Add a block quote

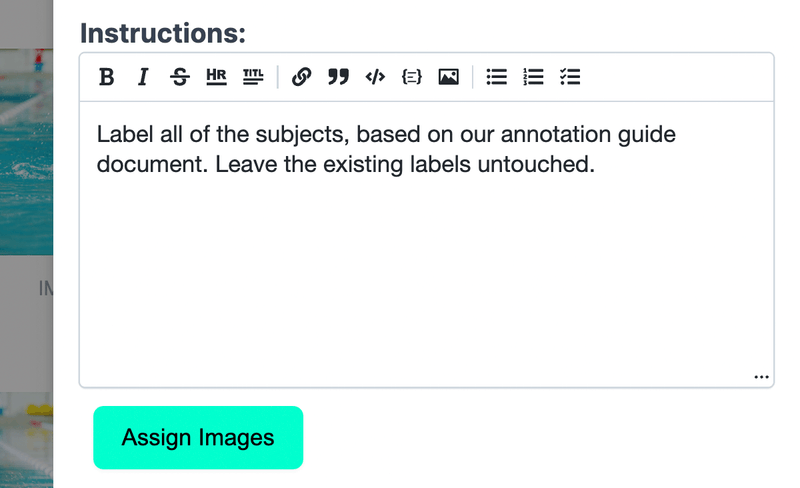(338, 77)
